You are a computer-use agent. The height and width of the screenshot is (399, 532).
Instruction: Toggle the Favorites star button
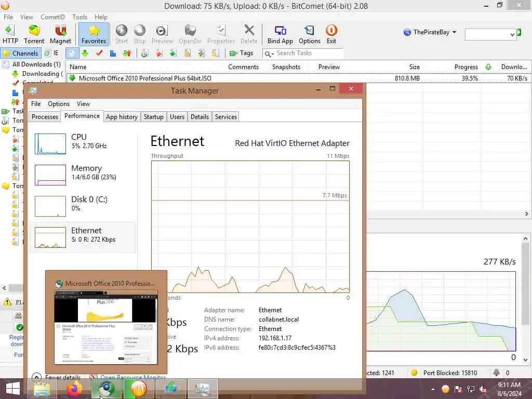[x=94, y=34]
